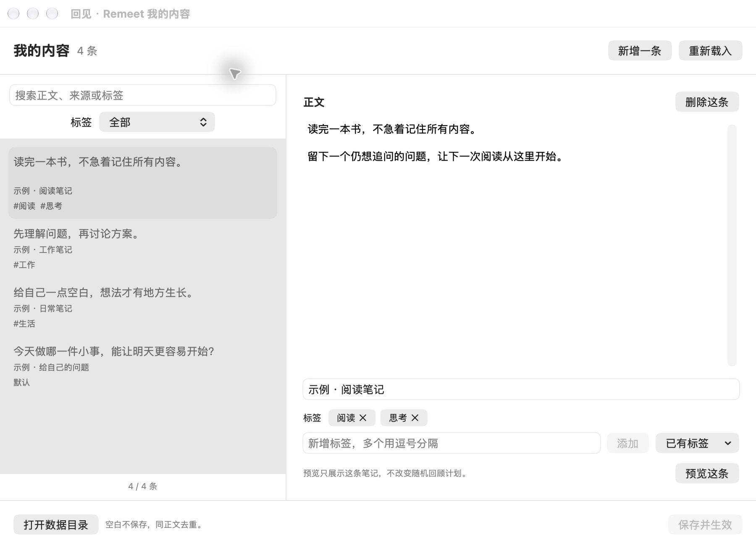Click the #工作 tag text in the list
The height and width of the screenshot is (548, 756).
24,265
